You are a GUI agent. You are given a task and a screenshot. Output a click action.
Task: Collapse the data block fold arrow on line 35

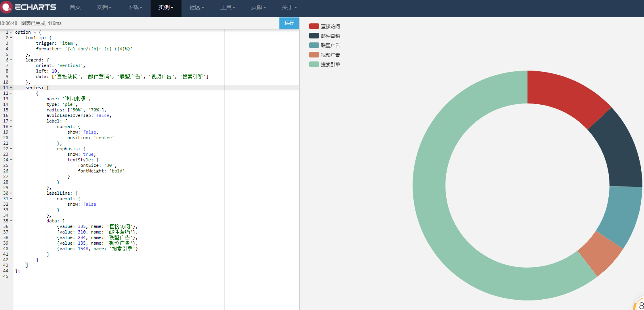point(11,221)
